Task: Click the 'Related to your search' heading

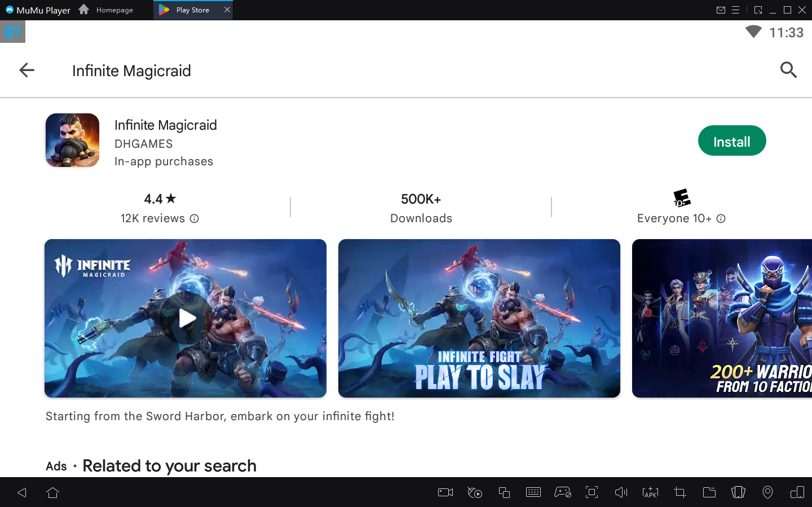Action: [x=169, y=466]
